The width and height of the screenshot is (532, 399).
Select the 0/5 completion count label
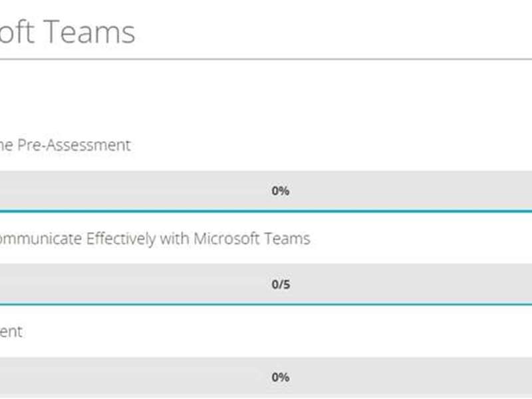[280, 285]
